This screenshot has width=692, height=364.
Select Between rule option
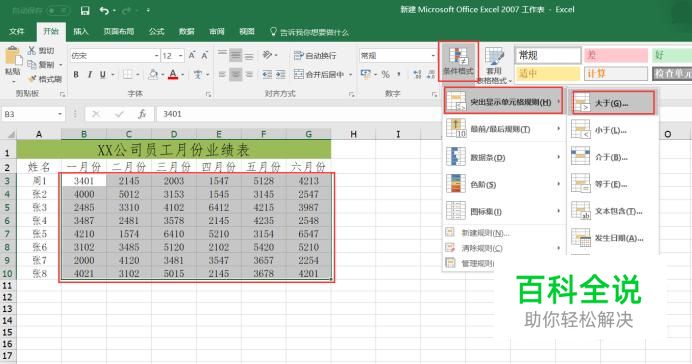612,158
